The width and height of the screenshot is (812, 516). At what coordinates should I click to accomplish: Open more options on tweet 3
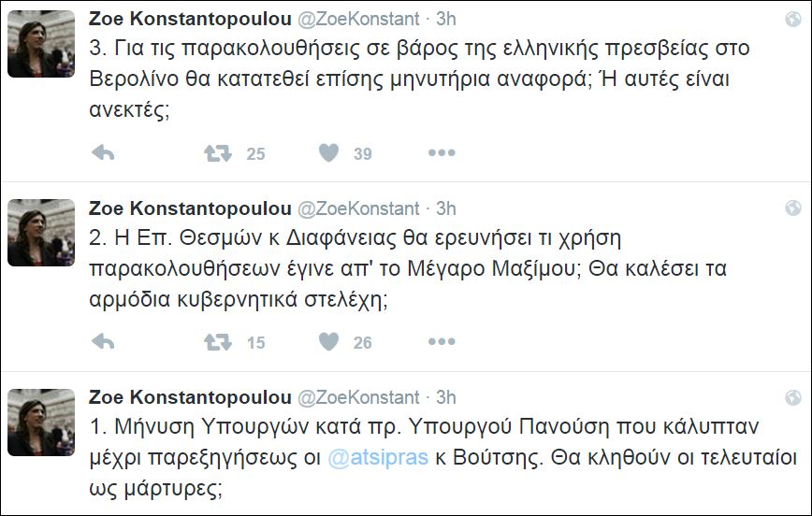tap(442, 153)
